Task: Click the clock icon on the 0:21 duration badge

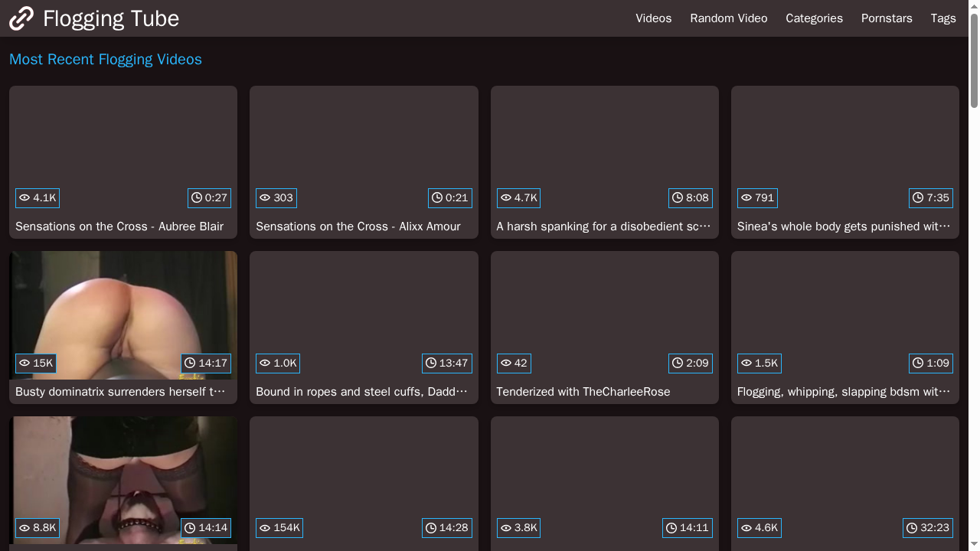Action: (x=437, y=198)
